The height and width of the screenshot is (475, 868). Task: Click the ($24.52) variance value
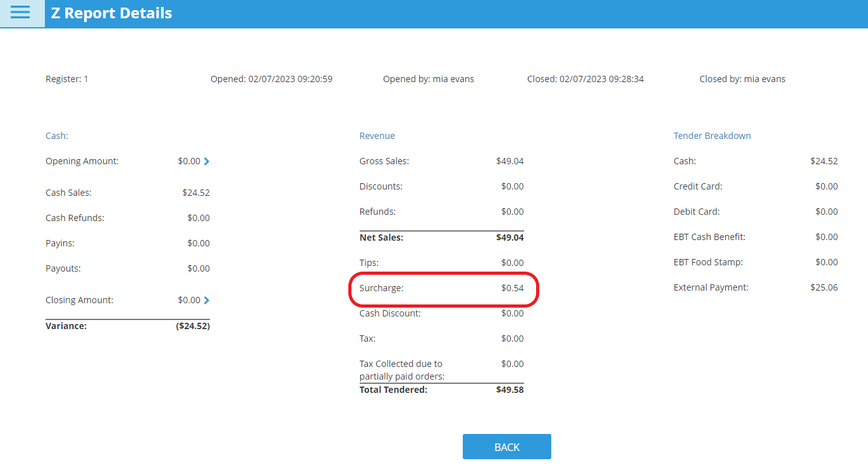tap(193, 326)
